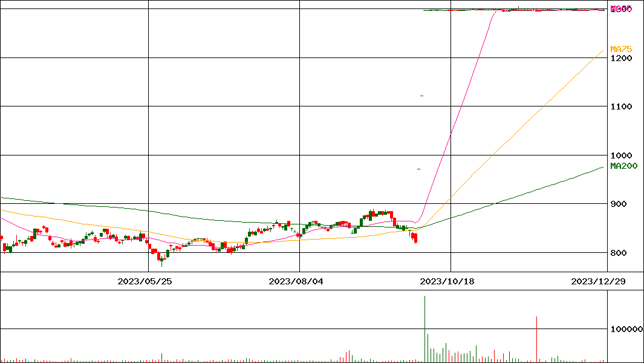
Task: Click the last red candlestick before the gap
Action: 415,238
